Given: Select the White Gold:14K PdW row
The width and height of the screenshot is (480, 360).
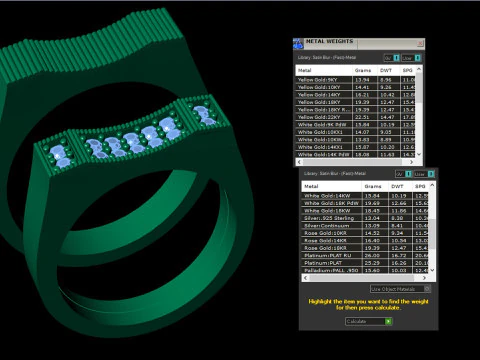Looking at the screenshot, I should 356,155.
